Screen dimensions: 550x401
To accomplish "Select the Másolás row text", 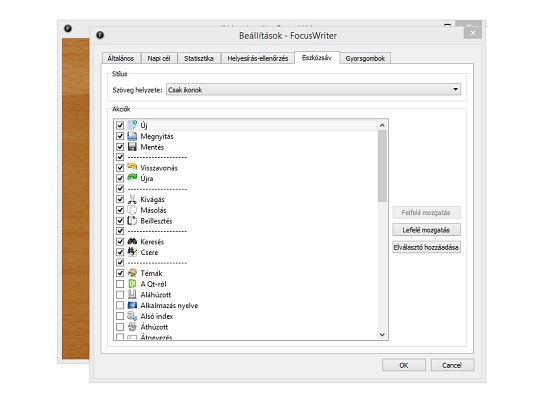I will coord(153,210).
